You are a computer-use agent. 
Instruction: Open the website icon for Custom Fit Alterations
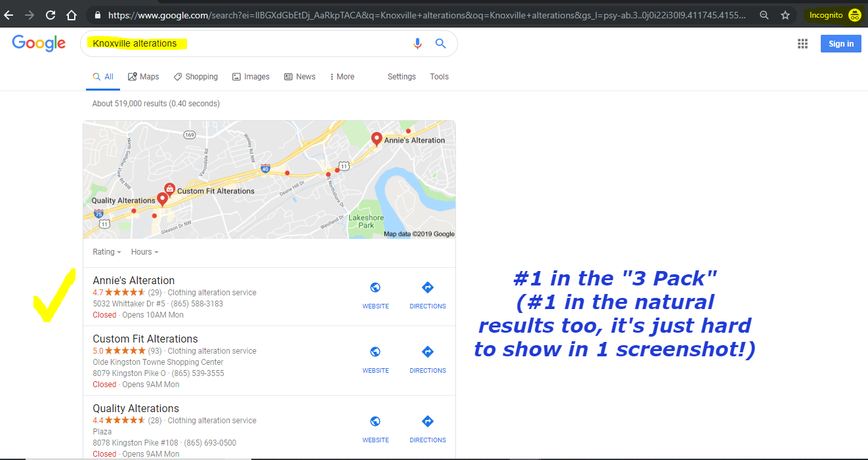click(x=375, y=352)
